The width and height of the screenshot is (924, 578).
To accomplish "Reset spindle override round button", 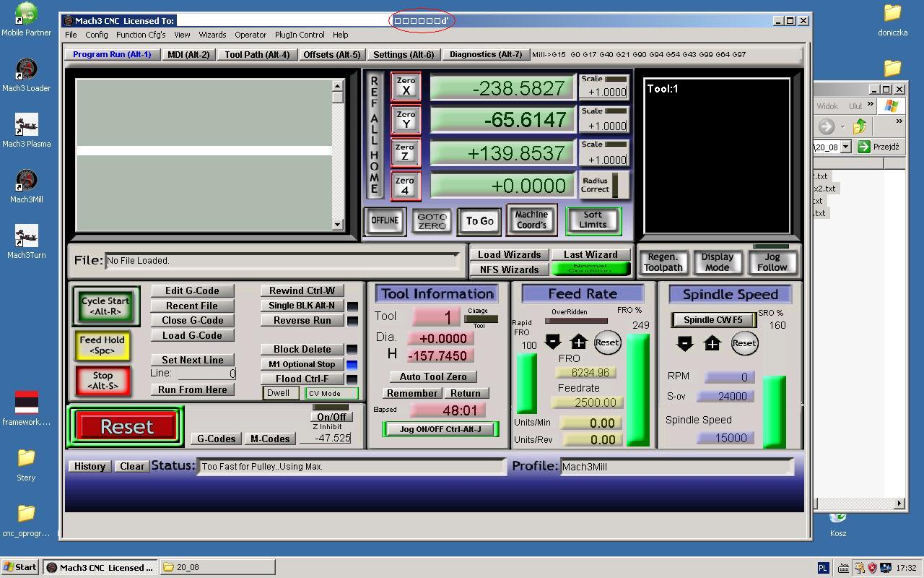I will (744, 343).
